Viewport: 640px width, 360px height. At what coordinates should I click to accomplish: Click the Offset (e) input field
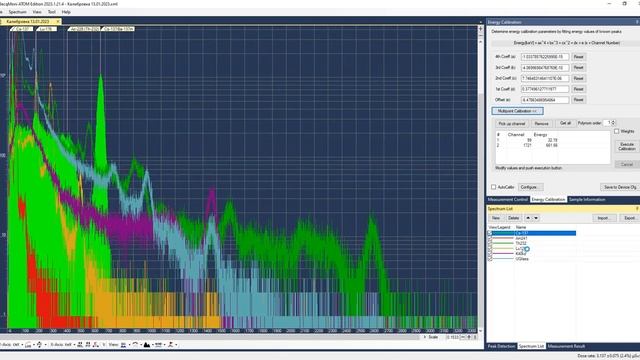[545, 100]
